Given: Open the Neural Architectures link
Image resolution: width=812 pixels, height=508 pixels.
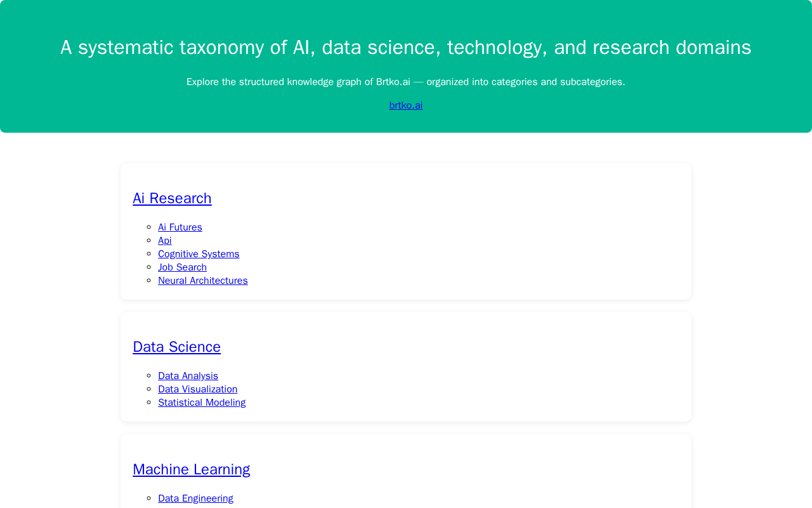Looking at the screenshot, I should (202, 281).
